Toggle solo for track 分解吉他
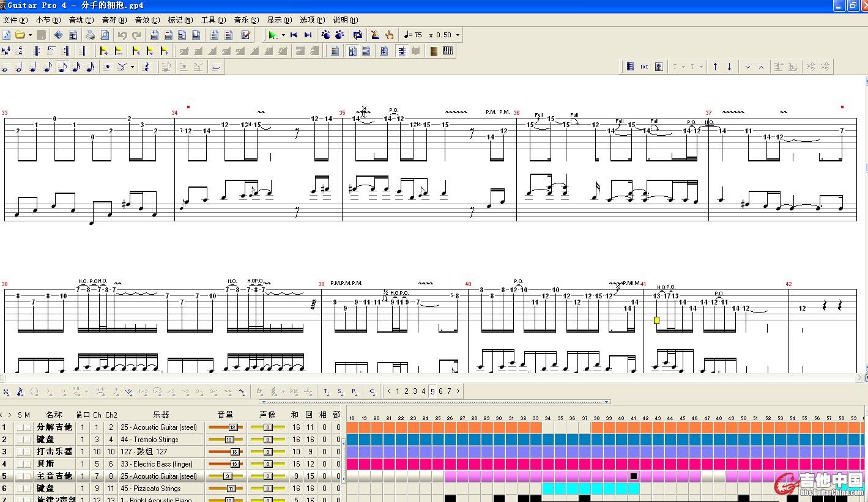The height and width of the screenshot is (502, 868). [20, 427]
